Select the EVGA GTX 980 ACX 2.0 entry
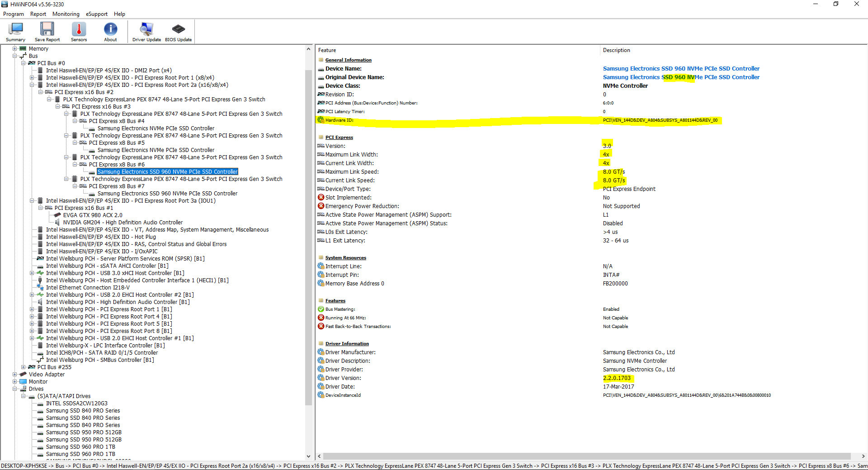 [x=93, y=215]
